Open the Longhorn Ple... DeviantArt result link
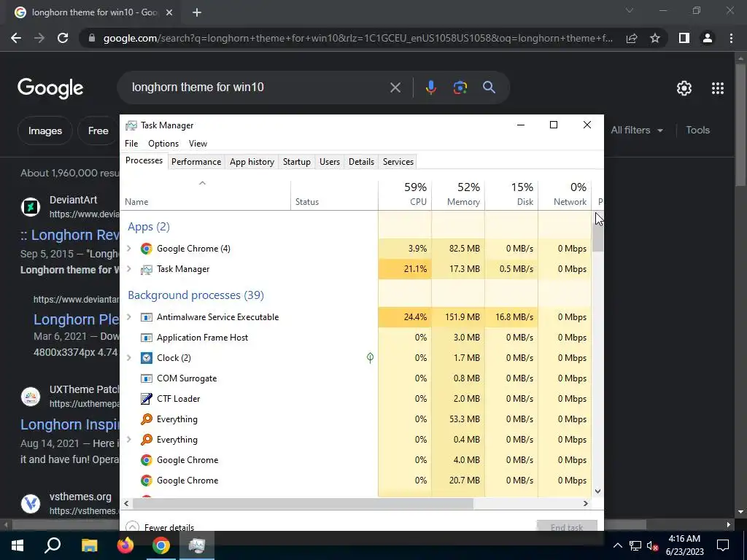Viewport: 747px width, 560px height. click(76, 319)
